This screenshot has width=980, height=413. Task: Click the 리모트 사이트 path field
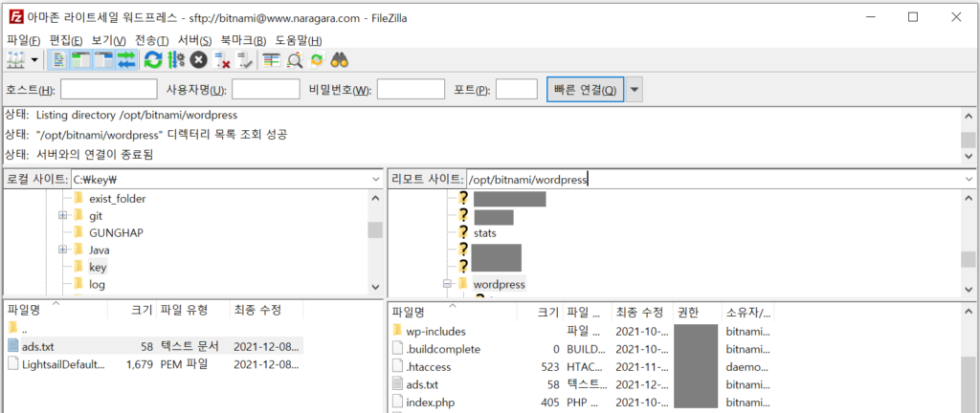714,179
